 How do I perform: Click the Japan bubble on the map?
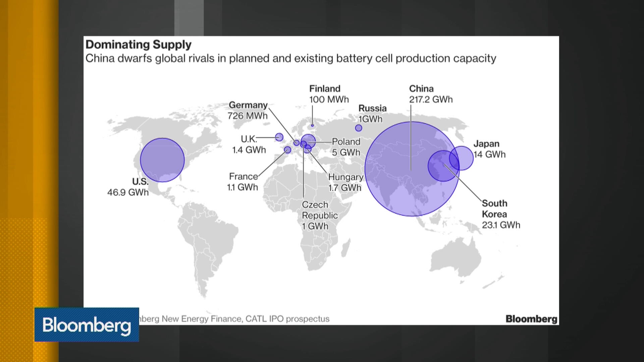(461, 158)
